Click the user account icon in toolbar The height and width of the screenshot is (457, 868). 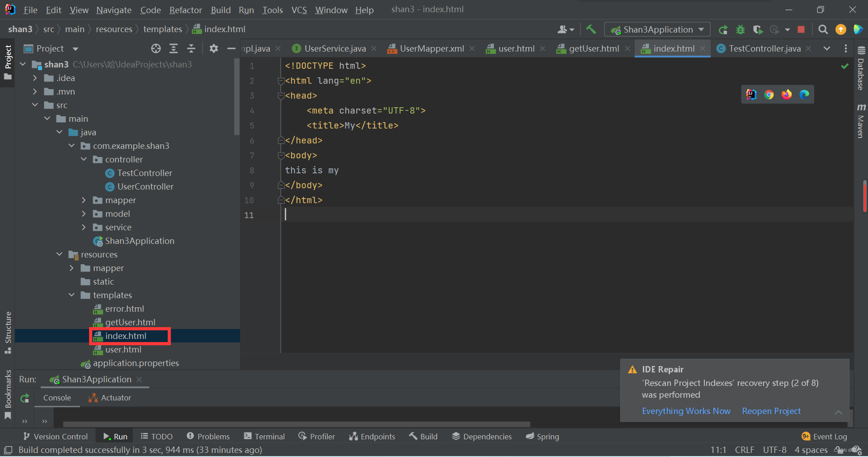tap(566, 29)
